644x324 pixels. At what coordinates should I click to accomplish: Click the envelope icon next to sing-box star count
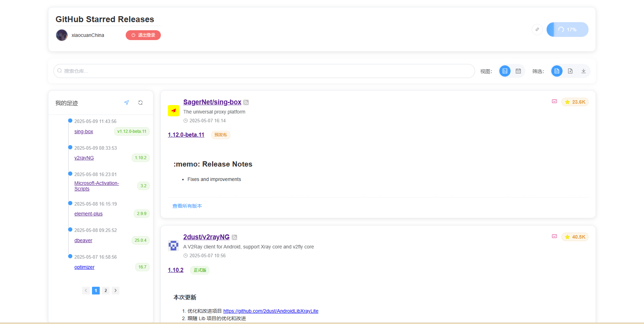point(554,101)
